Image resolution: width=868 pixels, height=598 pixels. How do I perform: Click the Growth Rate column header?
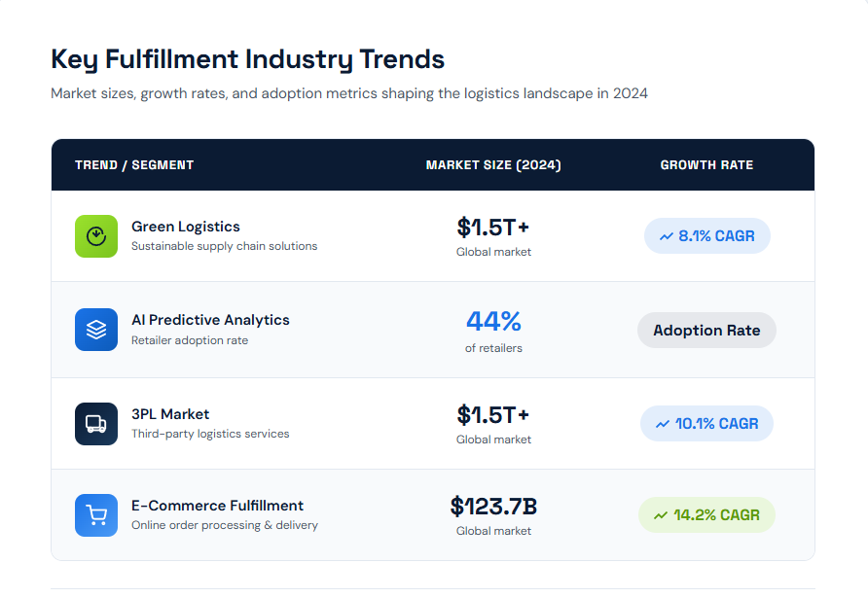point(706,165)
